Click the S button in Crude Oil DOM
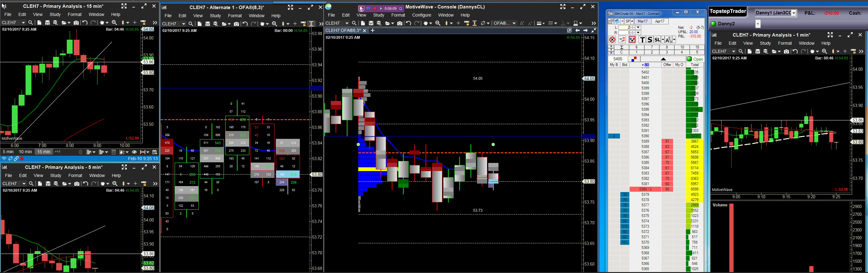This screenshot has width=868, height=273. (x=650, y=40)
